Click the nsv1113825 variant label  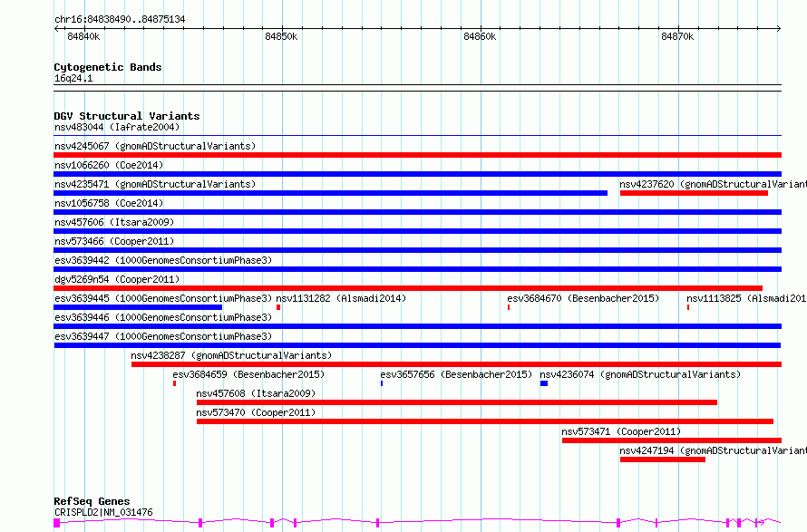pos(746,298)
